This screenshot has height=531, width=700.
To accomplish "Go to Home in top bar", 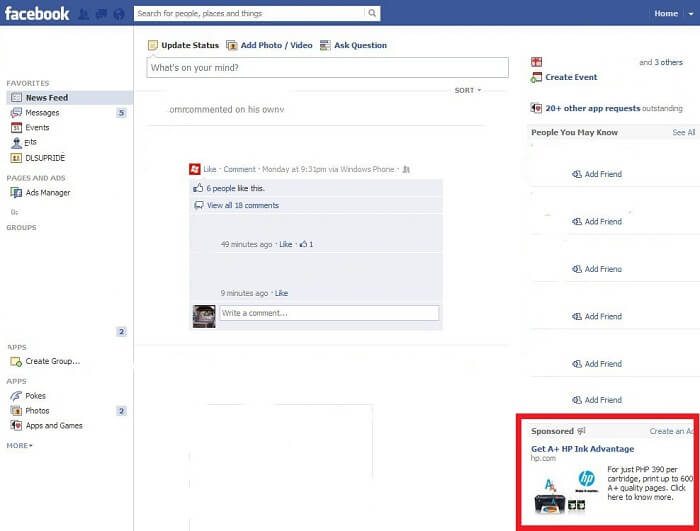I will click(x=666, y=13).
